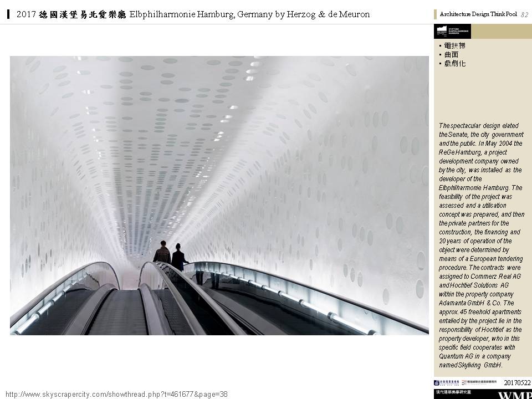Click the escalator tunnel photo

click(219, 166)
